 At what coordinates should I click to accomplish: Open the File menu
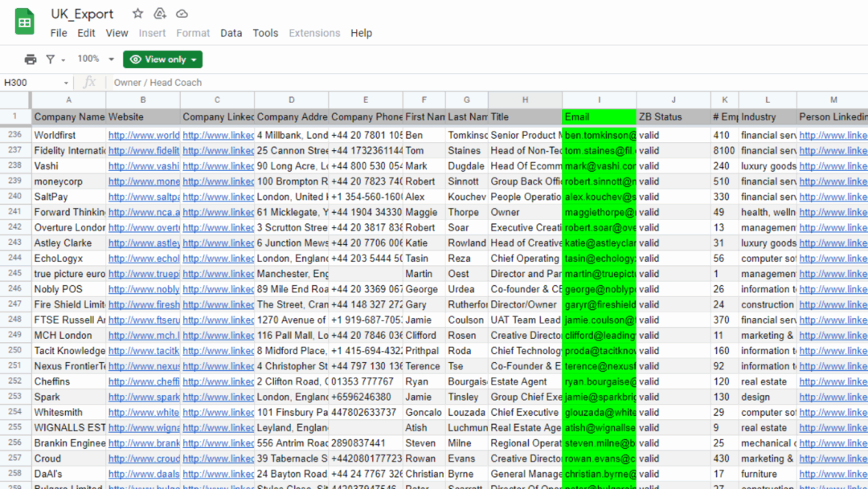59,33
